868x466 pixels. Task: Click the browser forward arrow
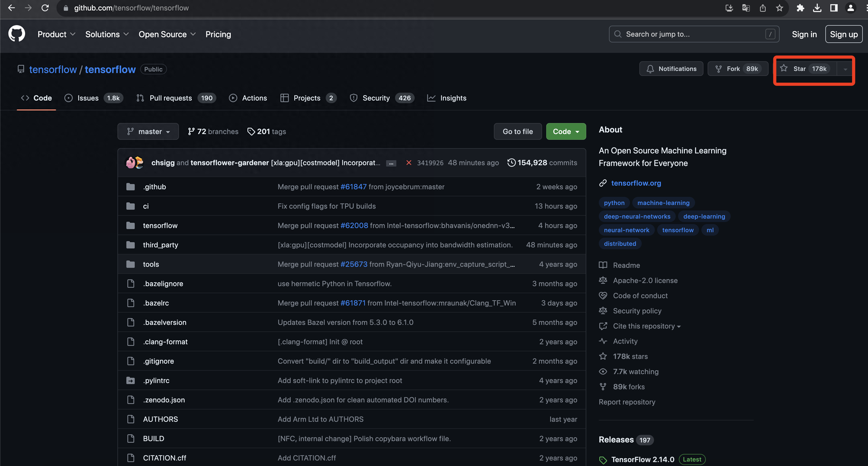(28, 8)
